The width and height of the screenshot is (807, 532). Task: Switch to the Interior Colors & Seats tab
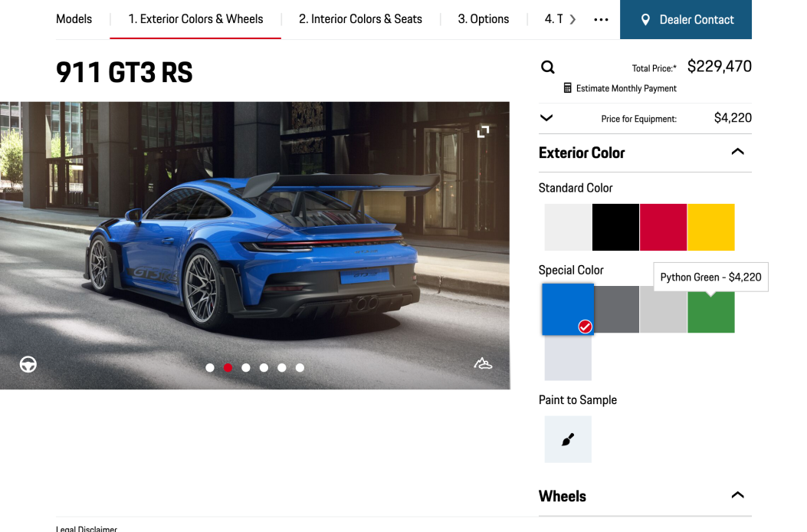[x=359, y=19]
